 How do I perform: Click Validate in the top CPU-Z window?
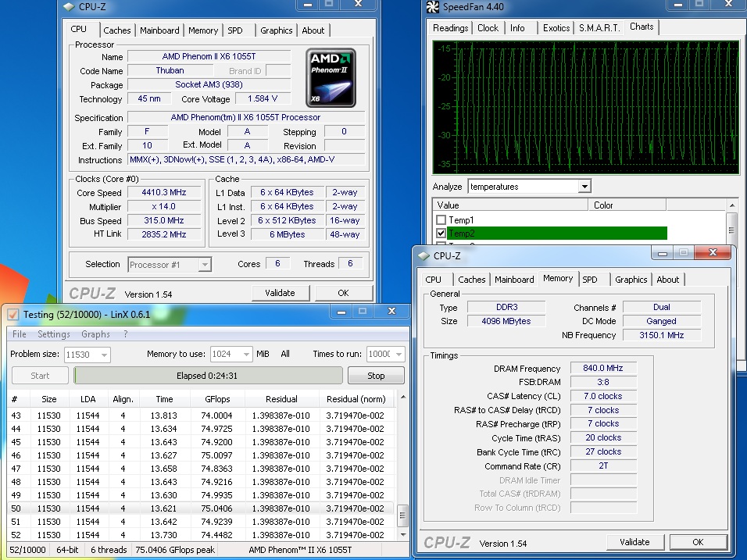(280, 293)
